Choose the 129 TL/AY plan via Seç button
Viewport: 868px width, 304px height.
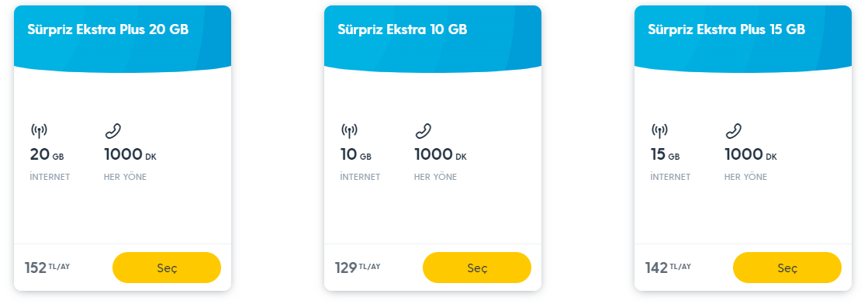pyautogui.click(x=477, y=268)
